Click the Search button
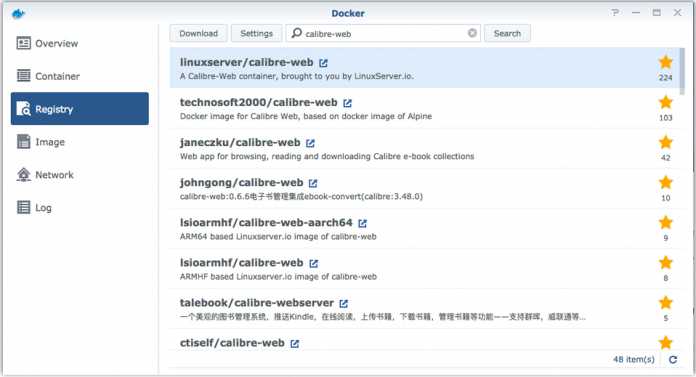This screenshot has width=696, height=377. [x=507, y=33]
